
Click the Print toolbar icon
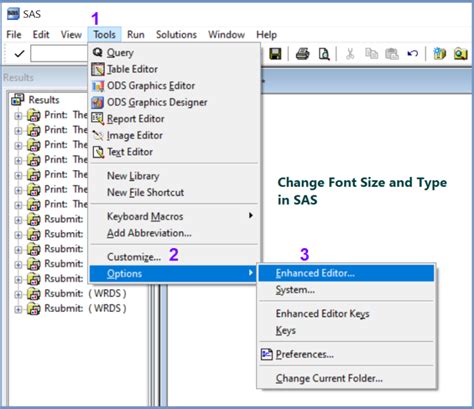click(x=302, y=54)
